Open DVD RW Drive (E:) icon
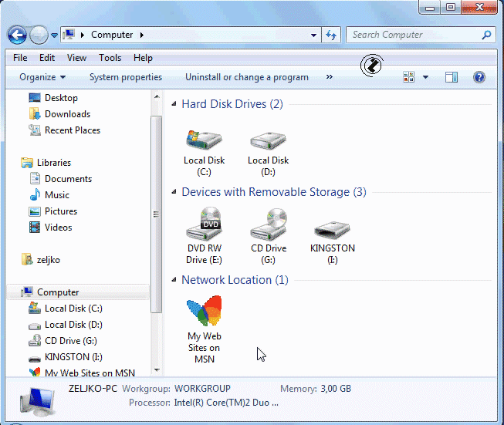Viewport: 504px width, 425px height. (x=204, y=224)
